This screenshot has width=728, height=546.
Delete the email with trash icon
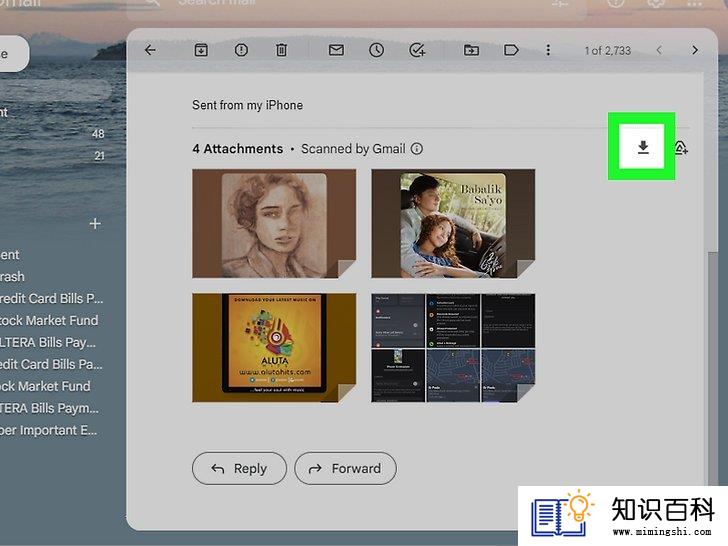pyautogui.click(x=281, y=50)
